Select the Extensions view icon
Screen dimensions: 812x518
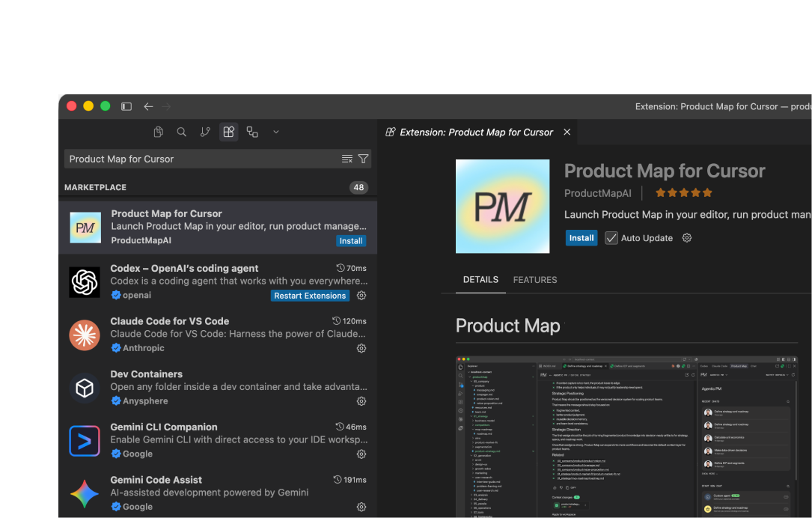[x=228, y=132]
